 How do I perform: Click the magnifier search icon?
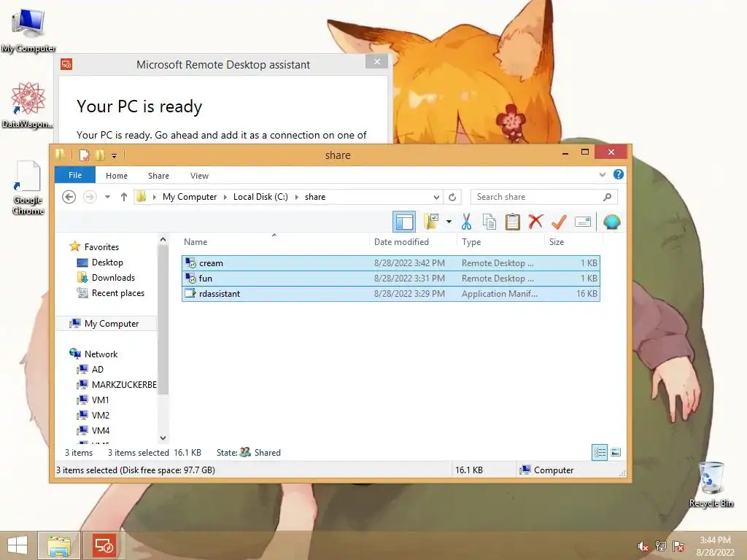[x=608, y=197]
